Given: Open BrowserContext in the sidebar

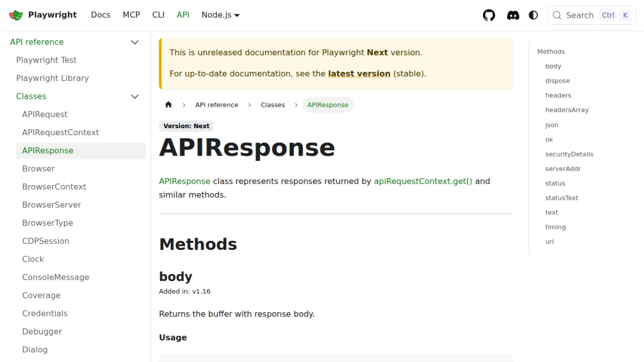Looking at the screenshot, I should click(x=54, y=187).
